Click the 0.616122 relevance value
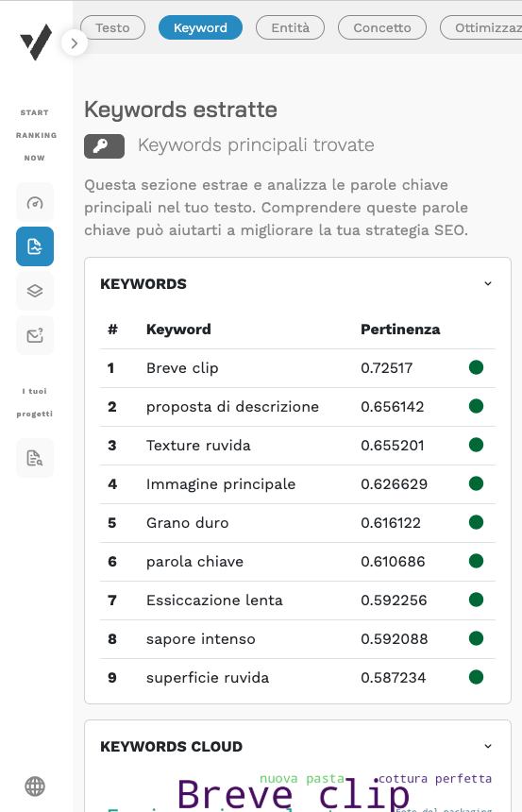This screenshot has height=812, width=522. point(391,523)
